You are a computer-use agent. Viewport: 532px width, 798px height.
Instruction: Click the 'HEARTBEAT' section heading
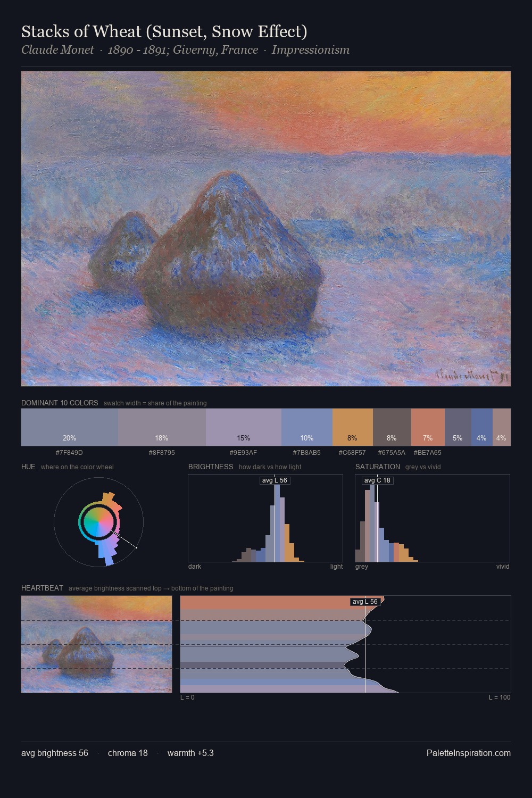click(42, 588)
